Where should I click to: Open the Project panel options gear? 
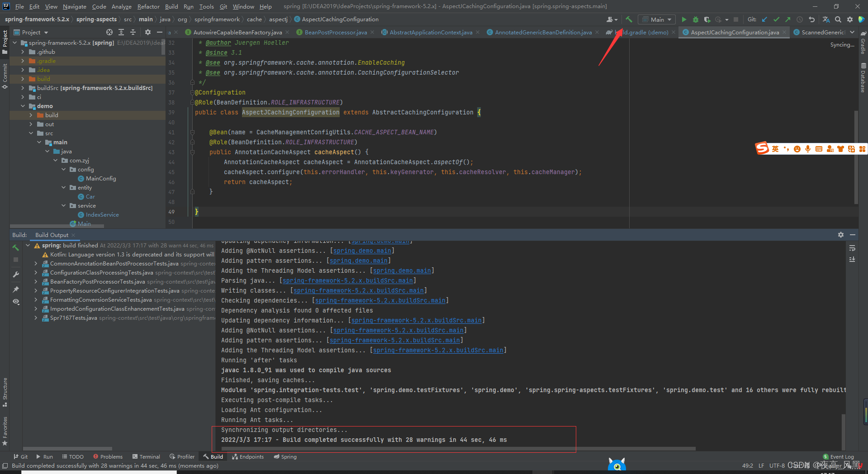click(147, 32)
